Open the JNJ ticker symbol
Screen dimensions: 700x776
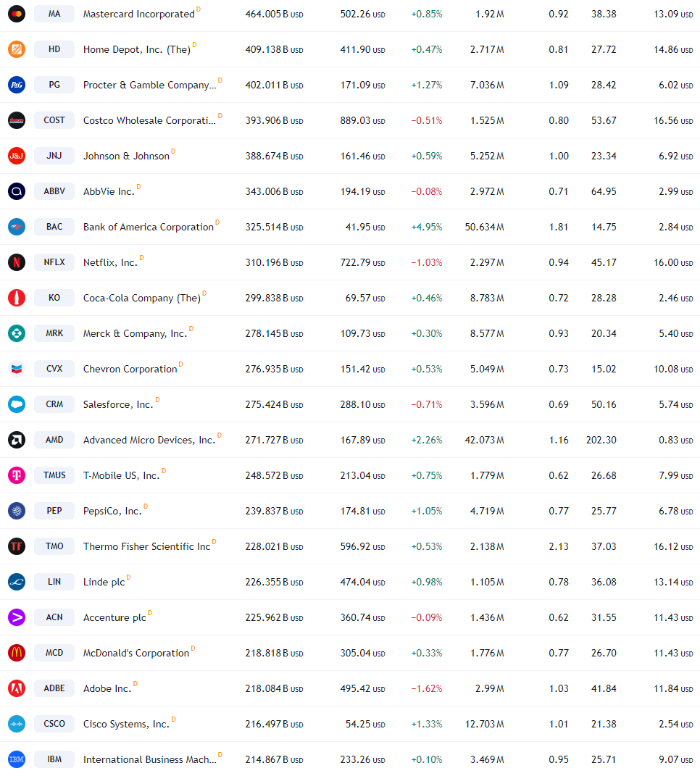[x=54, y=156]
